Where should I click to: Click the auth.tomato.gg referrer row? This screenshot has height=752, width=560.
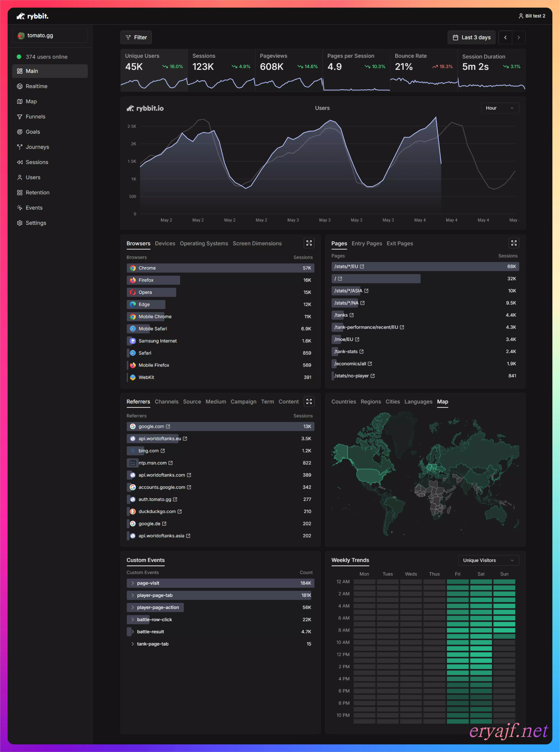tap(220, 499)
